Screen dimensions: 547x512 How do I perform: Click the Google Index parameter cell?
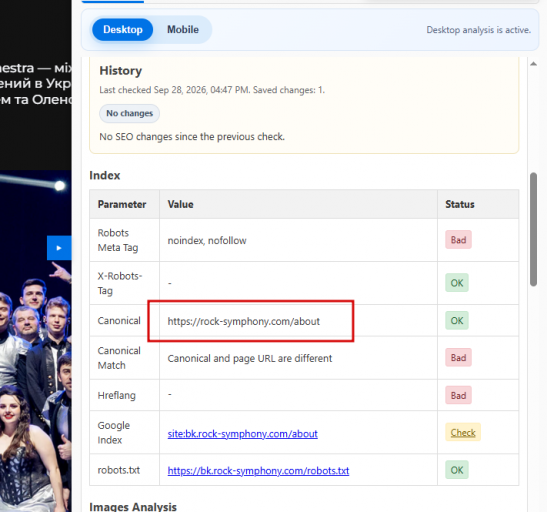point(125,432)
